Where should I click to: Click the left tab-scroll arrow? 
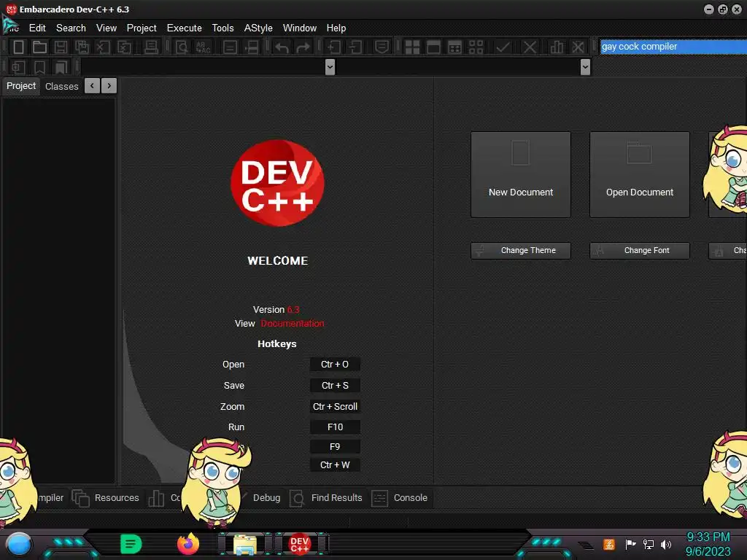(x=93, y=86)
